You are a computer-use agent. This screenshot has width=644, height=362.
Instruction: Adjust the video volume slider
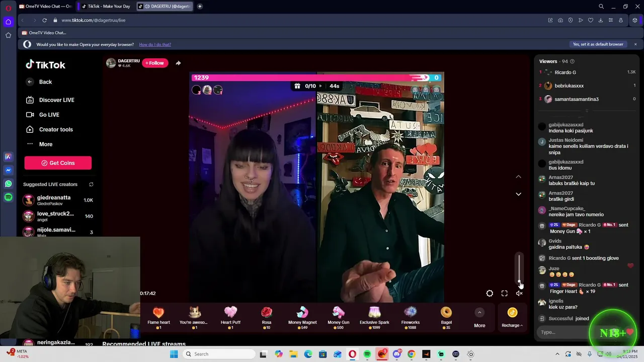point(519,269)
